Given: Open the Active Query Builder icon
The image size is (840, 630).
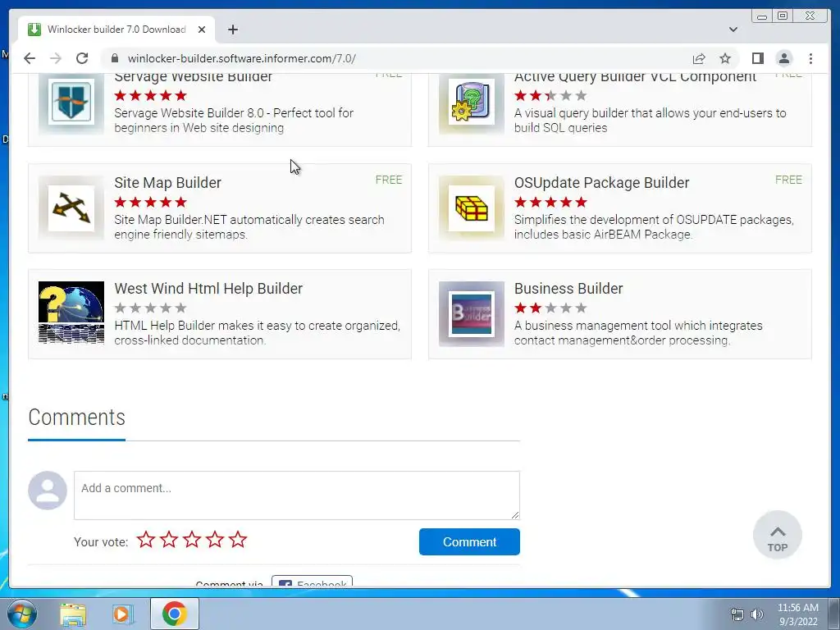Looking at the screenshot, I should [472, 101].
